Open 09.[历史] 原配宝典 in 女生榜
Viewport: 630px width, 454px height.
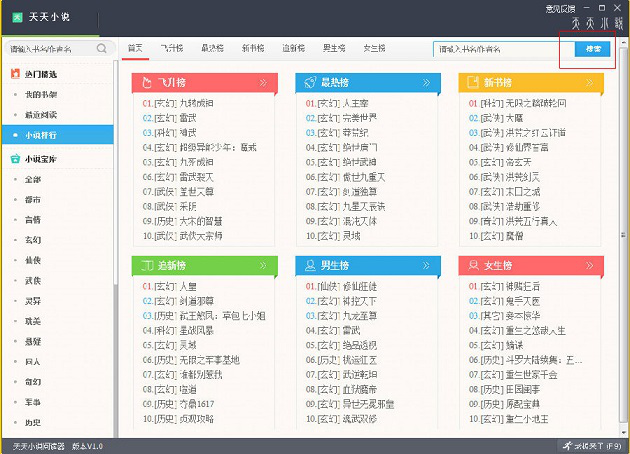(504, 404)
